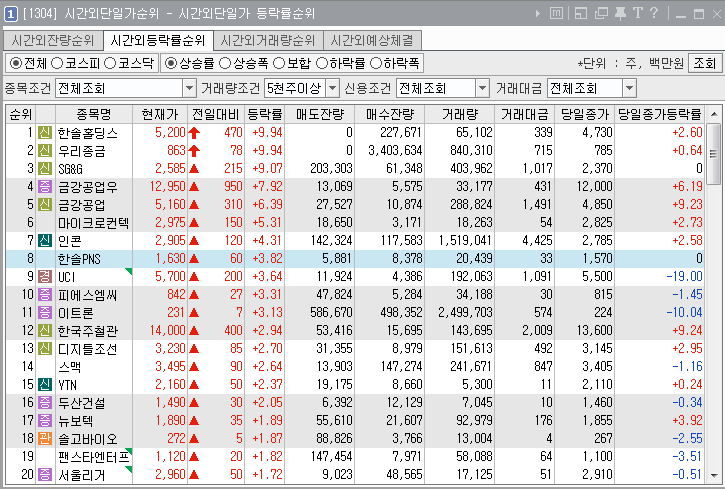Open the 종목조건 dropdown
The height and width of the screenshot is (489, 725).
coord(189,88)
